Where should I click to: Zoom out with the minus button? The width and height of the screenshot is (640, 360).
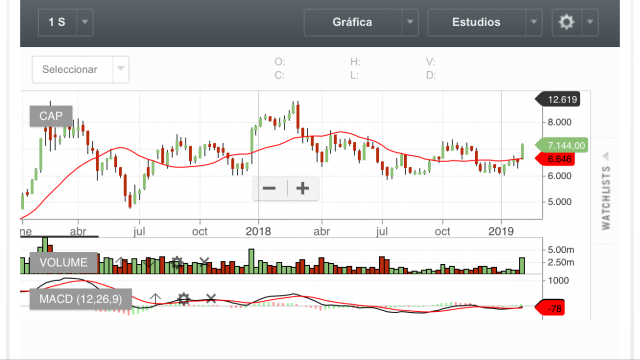269,189
